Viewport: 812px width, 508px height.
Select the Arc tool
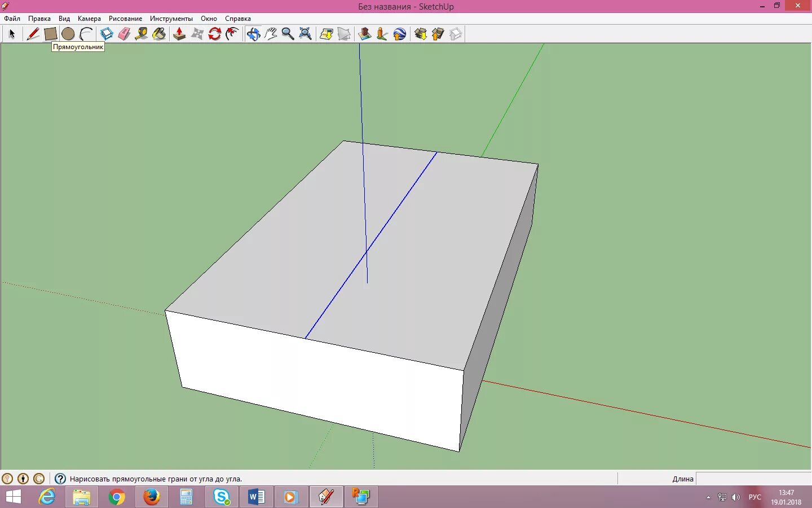[x=86, y=34]
